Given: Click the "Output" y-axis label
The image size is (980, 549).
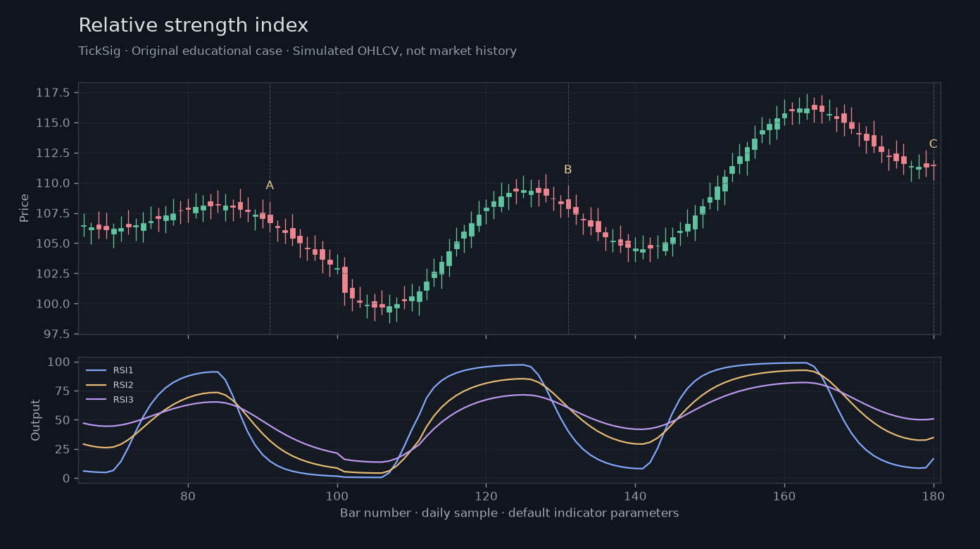Looking at the screenshot, I should (x=36, y=419).
